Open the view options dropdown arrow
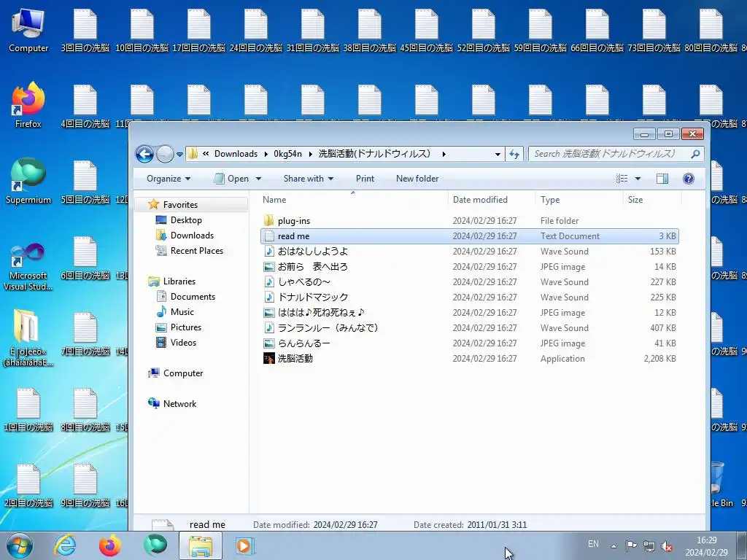Image resolution: width=747 pixels, height=560 pixels. pyautogui.click(x=638, y=179)
